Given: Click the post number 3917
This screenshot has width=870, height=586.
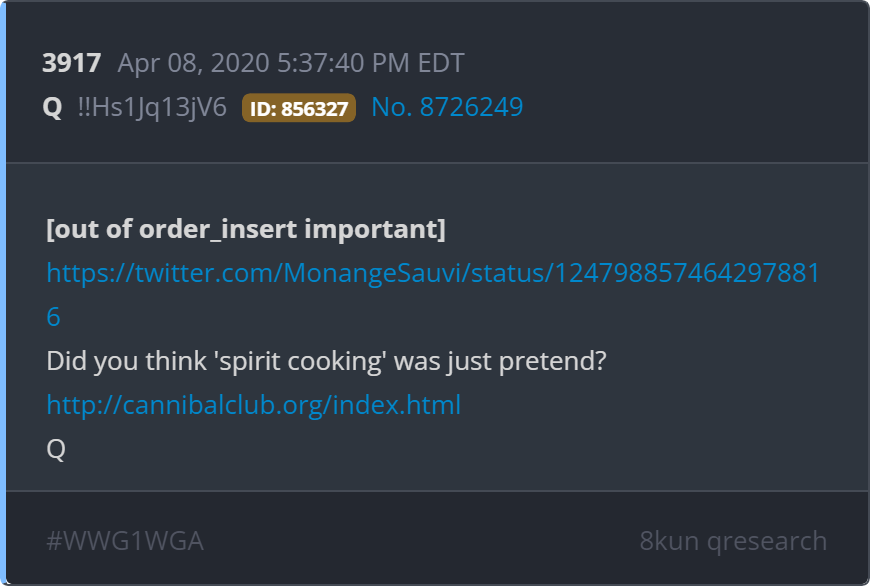Looking at the screenshot, I should point(71,64).
